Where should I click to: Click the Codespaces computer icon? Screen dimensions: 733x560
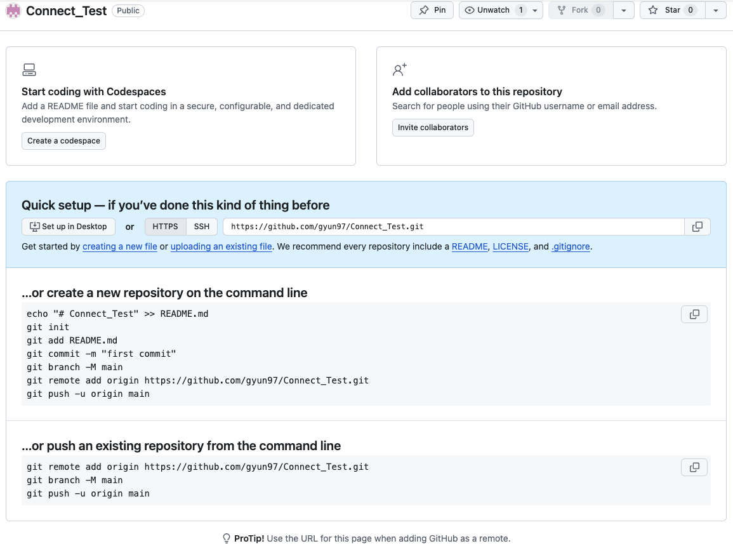(29, 70)
